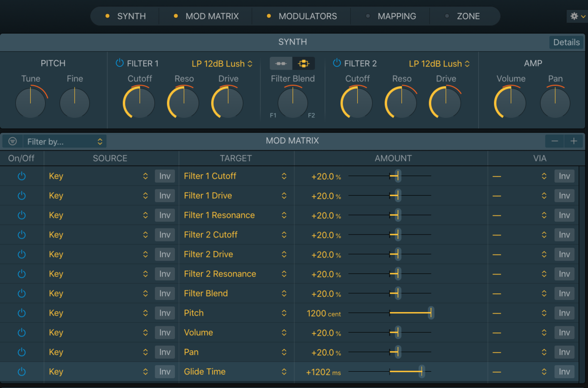Image resolution: width=588 pixels, height=388 pixels.
Task: Click the Fine knob in Pitch section
Action: click(74, 103)
